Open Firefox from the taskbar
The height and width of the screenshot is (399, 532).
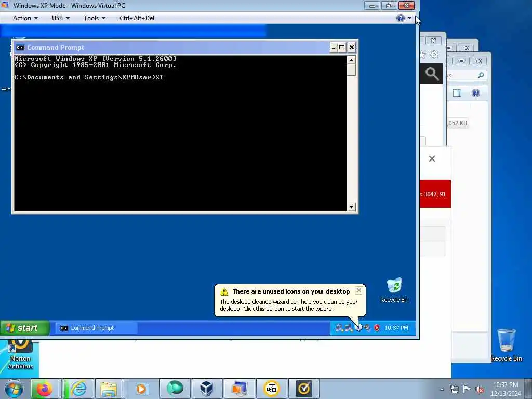click(x=45, y=389)
